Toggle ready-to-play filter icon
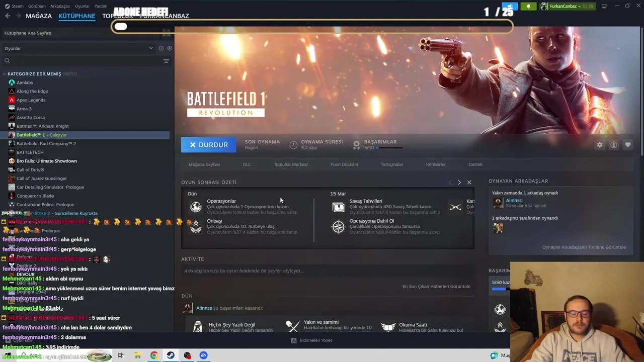This screenshot has width=644, height=362. click(170, 48)
